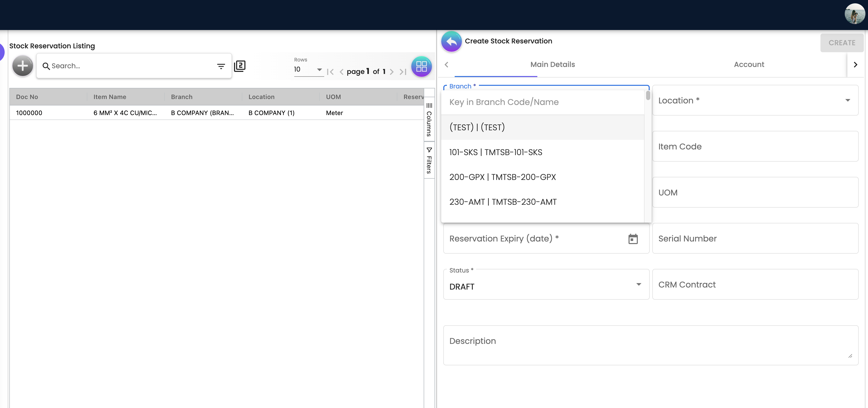Choose the 101-SKS | TMTSB-101-SKS branch option

click(x=542, y=152)
